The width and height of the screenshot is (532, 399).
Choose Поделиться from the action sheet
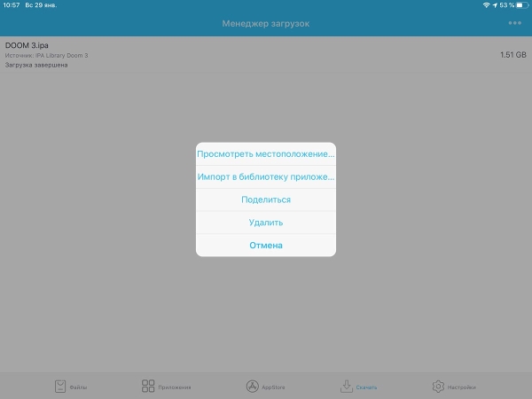266,199
